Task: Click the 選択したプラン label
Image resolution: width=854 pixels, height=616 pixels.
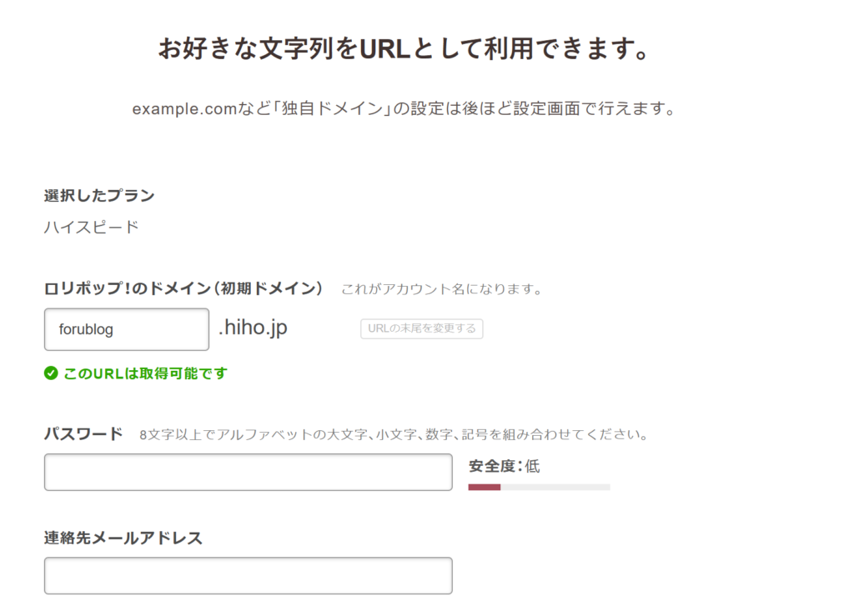Action: (99, 196)
